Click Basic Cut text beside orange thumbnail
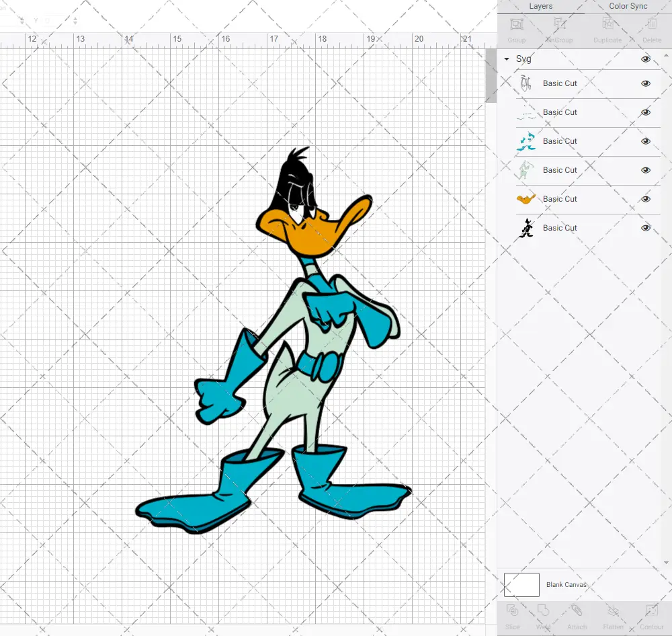672x636 pixels. [x=560, y=199]
